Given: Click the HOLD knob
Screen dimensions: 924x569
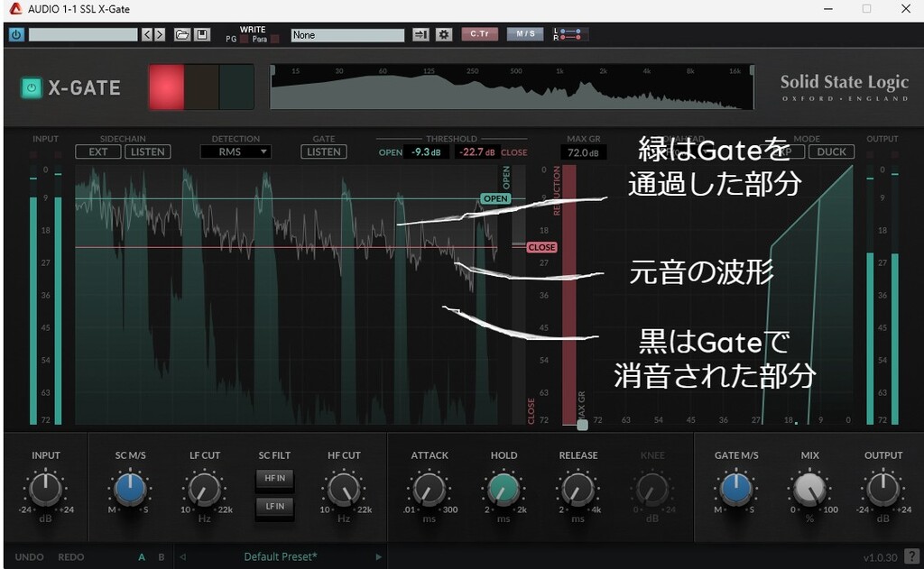Looking at the screenshot, I should coord(504,489).
